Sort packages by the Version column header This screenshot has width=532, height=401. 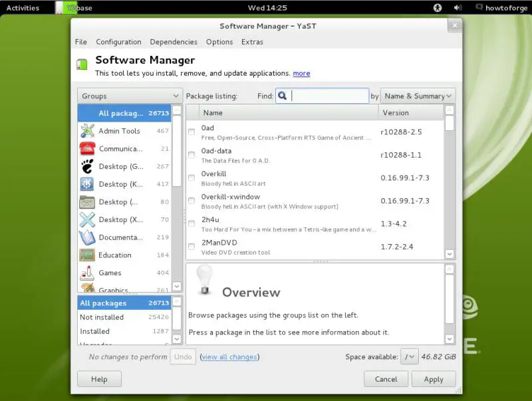click(x=411, y=112)
